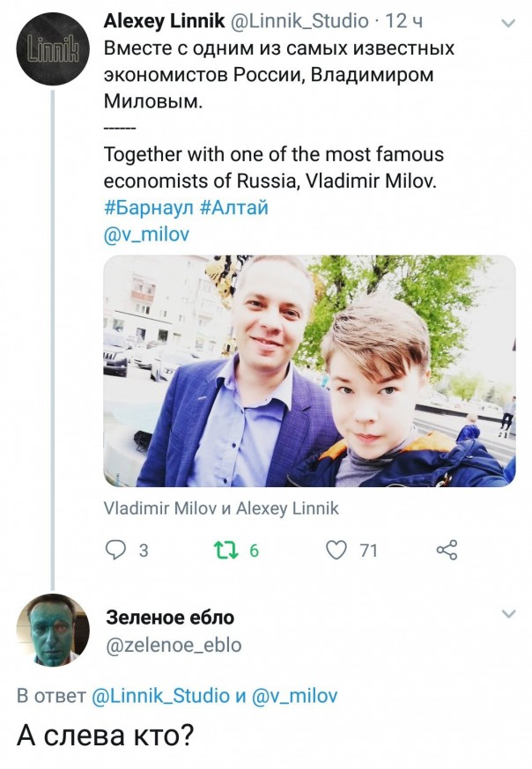Screen dimensions: 532x769
Task: Open the Зеленое ебло profile name
Action: tap(169, 617)
